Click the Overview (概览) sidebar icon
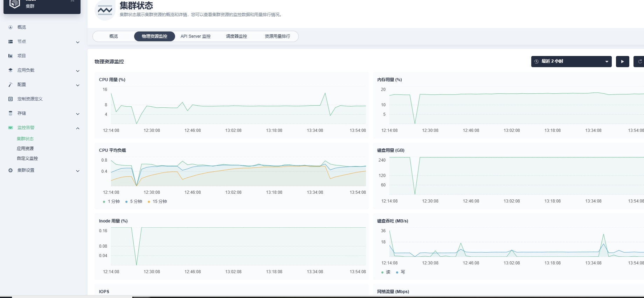 (11, 27)
